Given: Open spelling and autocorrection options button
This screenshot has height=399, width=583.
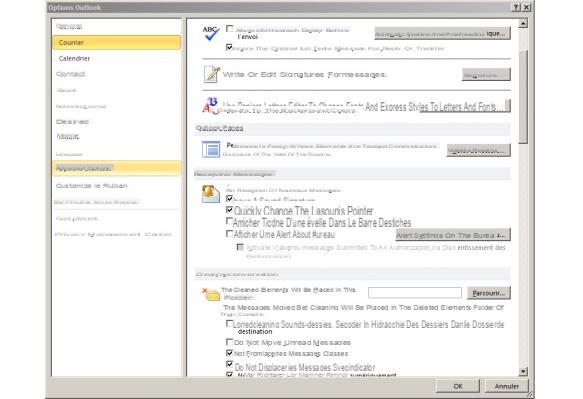Looking at the screenshot, I should click(442, 33).
